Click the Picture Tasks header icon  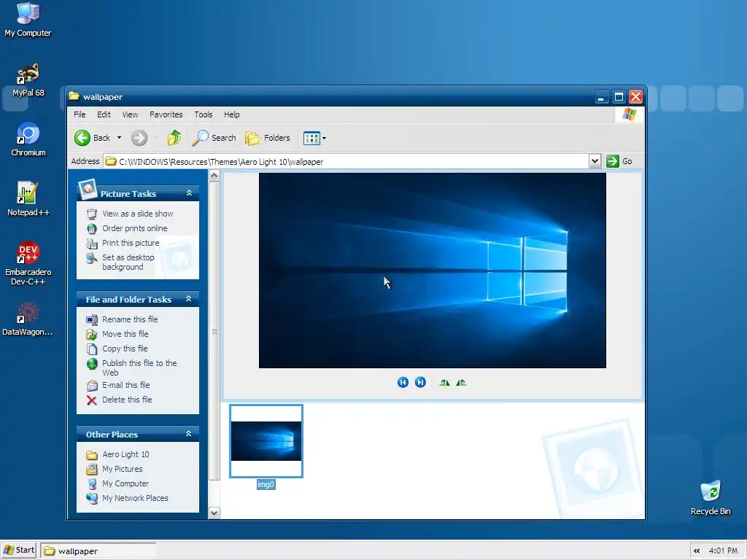[88, 190]
